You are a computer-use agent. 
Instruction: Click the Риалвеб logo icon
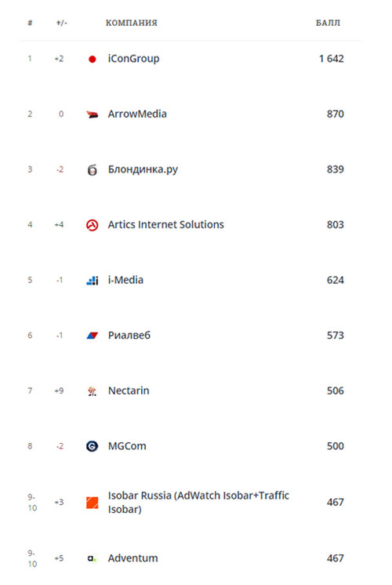pyautogui.click(x=93, y=336)
